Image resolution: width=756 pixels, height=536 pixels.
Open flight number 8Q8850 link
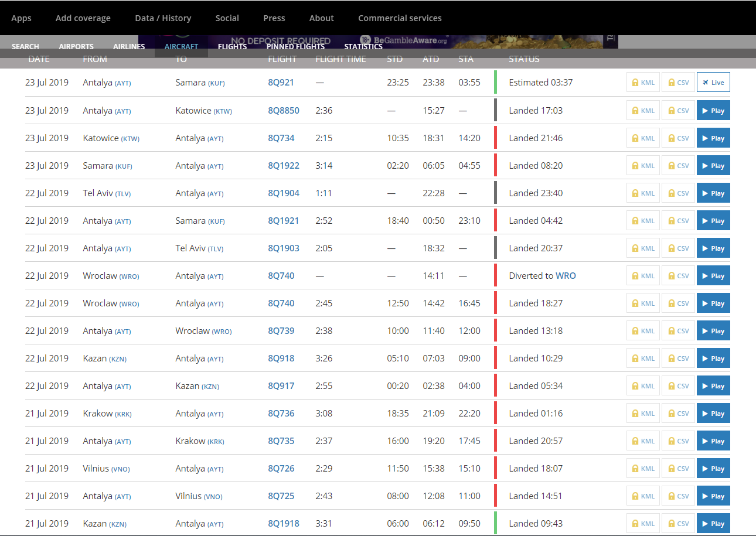[284, 111]
